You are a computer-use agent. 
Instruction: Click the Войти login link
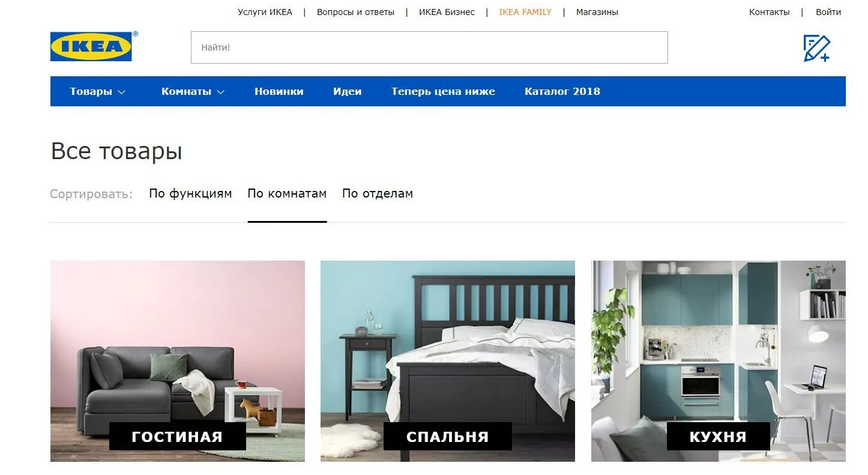coord(828,12)
